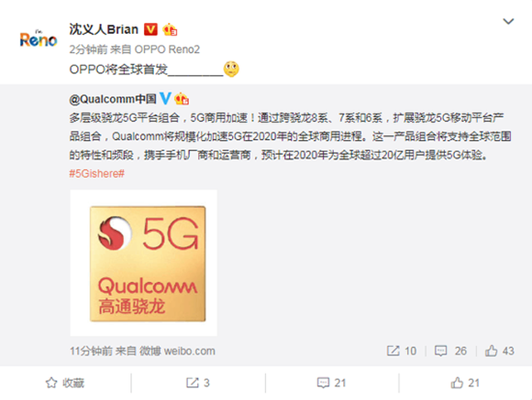Open the original post timestamp 11分钟前
This screenshot has height=400, width=532.
[91, 351]
